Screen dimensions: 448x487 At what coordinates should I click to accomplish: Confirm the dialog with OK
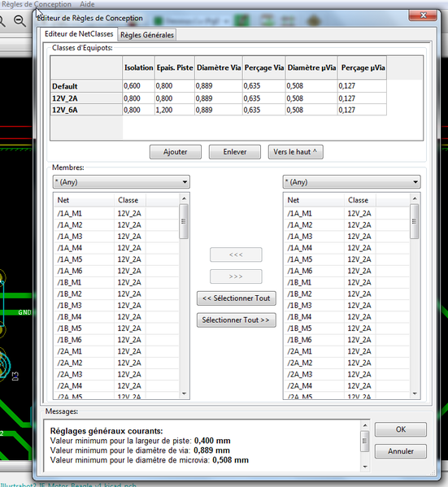[x=401, y=429]
